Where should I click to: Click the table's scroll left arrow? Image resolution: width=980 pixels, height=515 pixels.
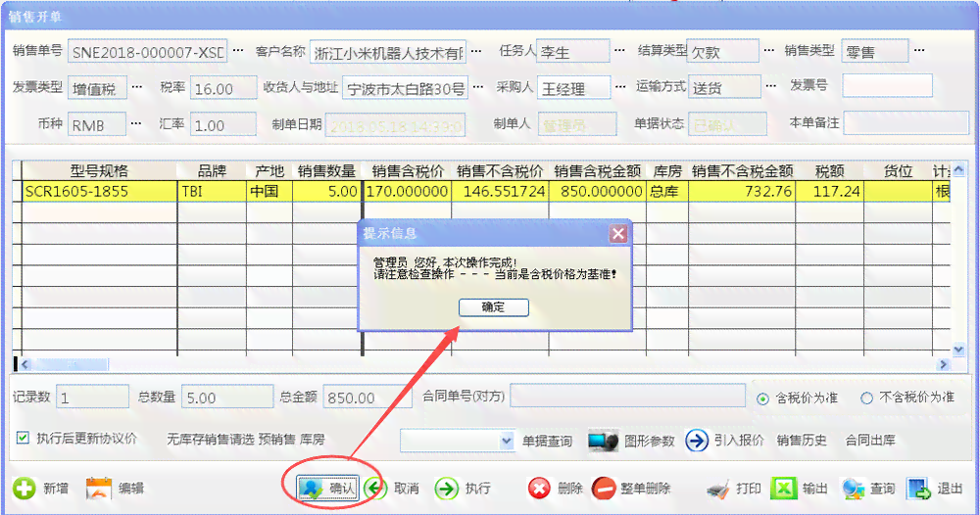(x=25, y=364)
